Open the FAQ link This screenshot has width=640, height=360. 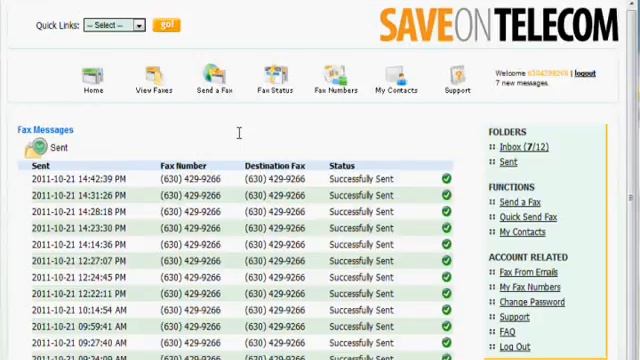coord(507,332)
